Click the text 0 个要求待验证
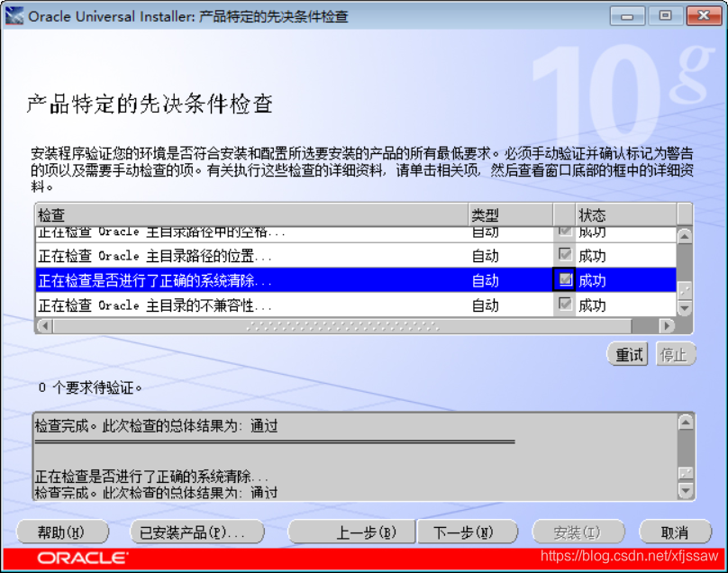The image size is (728, 573). 90,387
